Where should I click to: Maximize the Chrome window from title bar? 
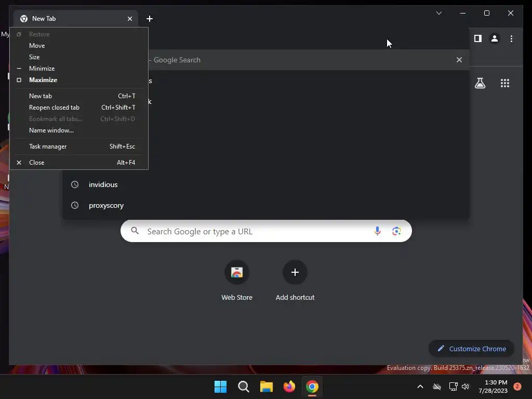tap(486, 13)
